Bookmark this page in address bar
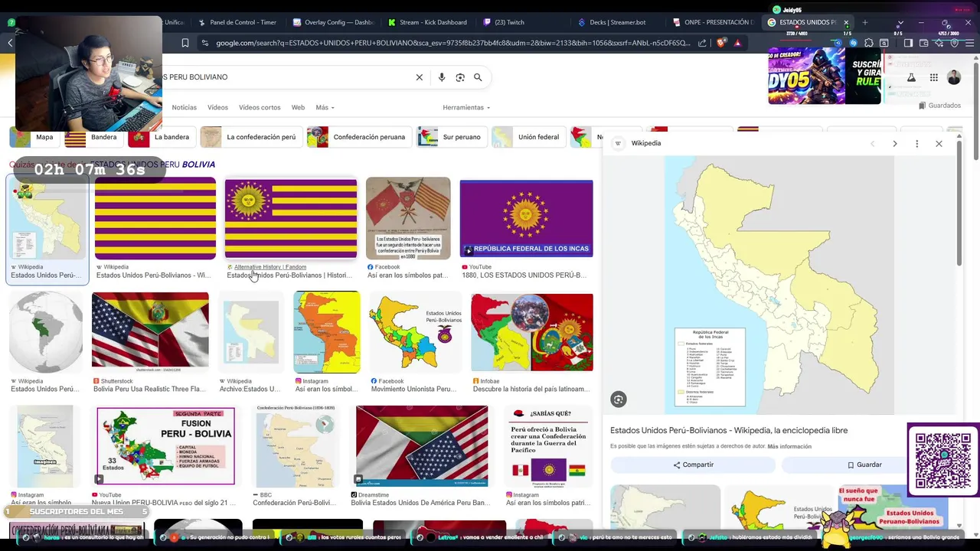The width and height of the screenshot is (980, 551). 185,43
